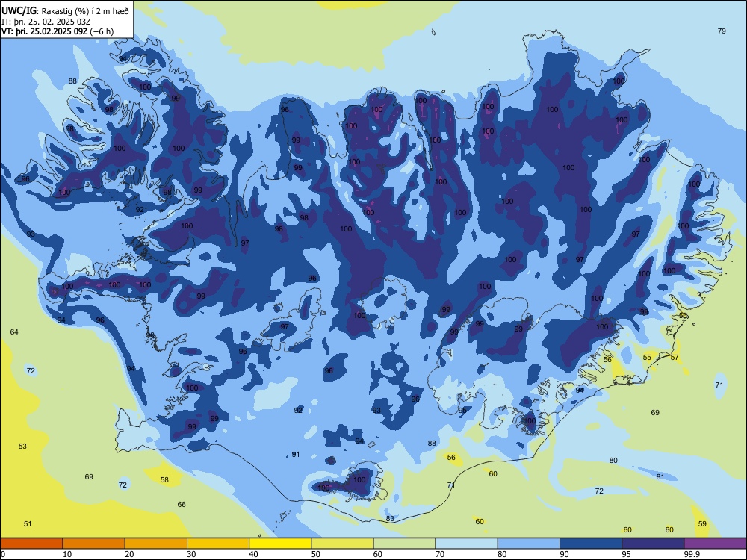
Task: Click the humidity value '91' on the map
Action: coord(296,454)
